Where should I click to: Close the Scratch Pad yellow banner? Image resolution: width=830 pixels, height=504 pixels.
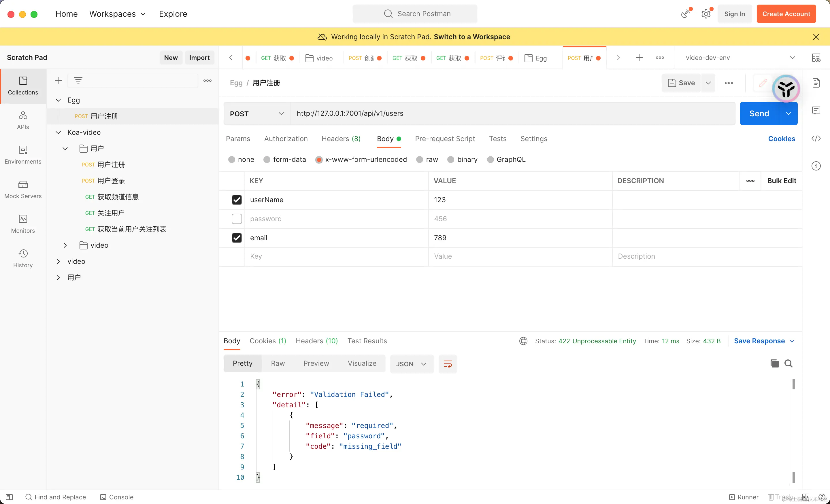tap(816, 37)
